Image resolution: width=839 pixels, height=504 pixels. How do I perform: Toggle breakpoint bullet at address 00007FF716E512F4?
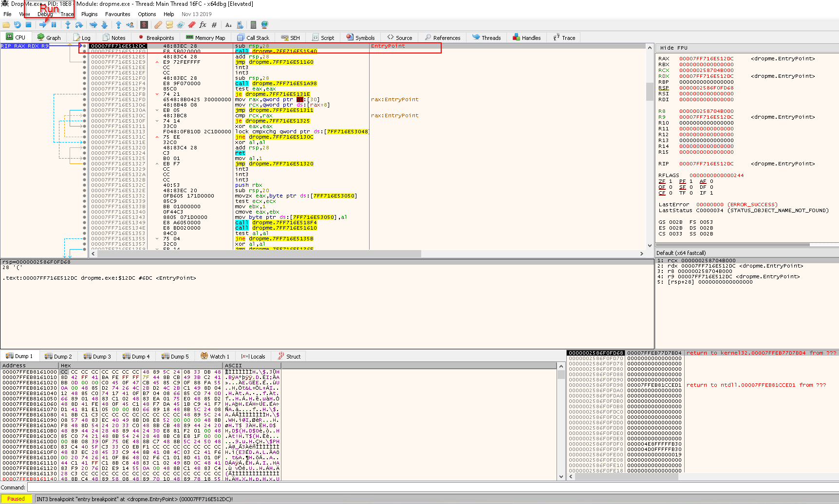(x=84, y=83)
